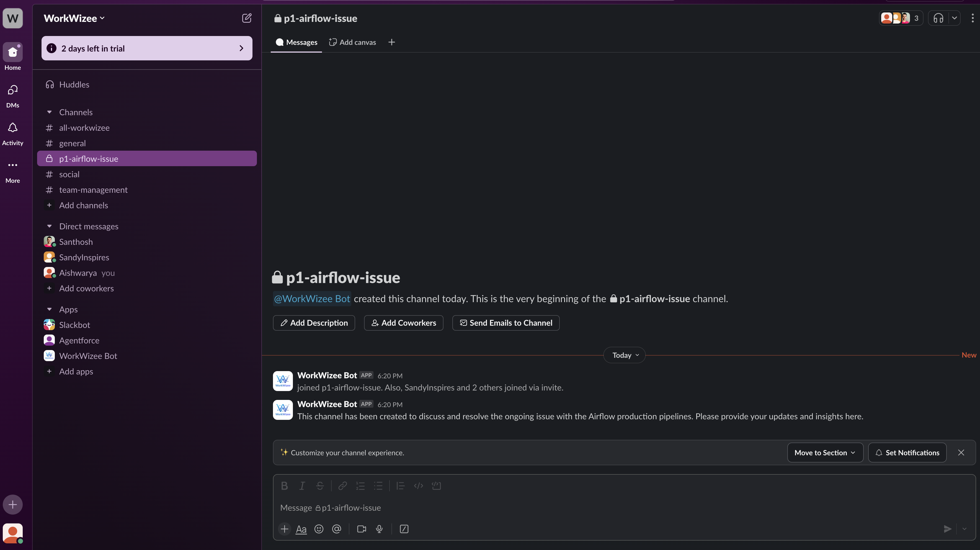Click the mention @ icon
The width and height of the screenshot is (980, 550).
(x=336, y=529)
